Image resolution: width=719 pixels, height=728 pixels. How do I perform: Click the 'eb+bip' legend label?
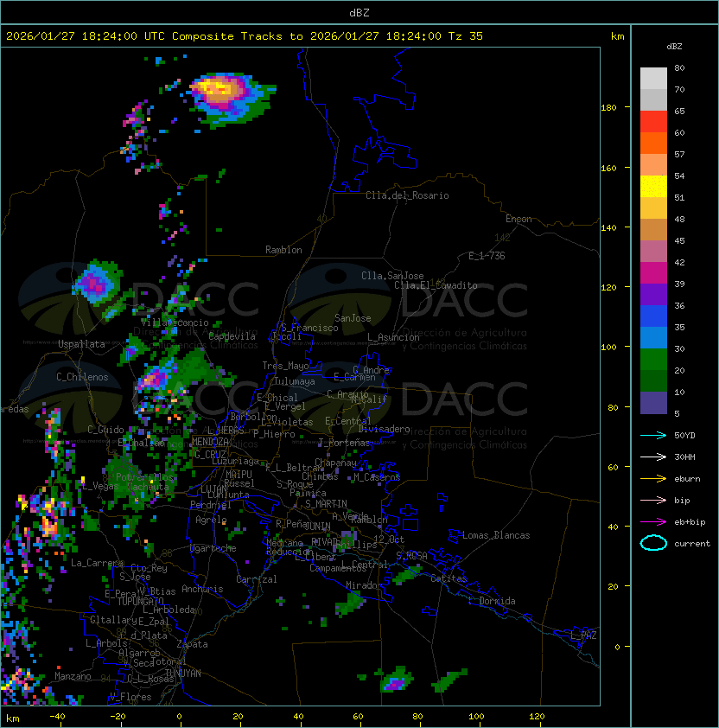(x=690, y=522)
